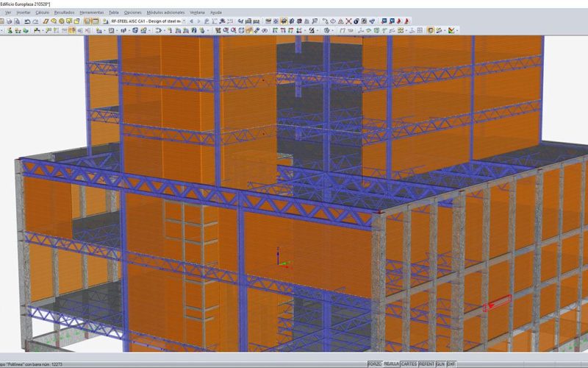Open the Ver menu
The width and height of the screenshot is (588, 368).
(8, 13)
